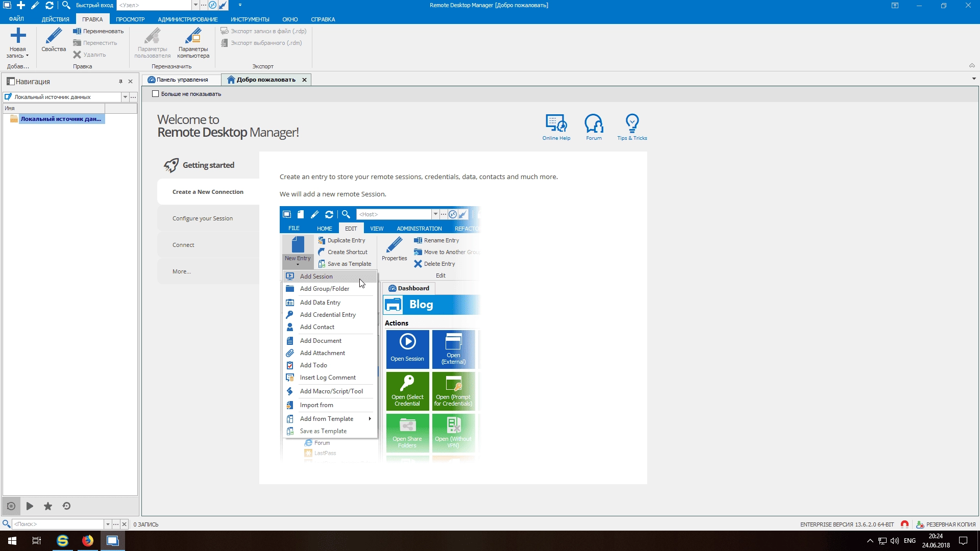Open the Forum icon
Screen dimensions: 980x551
click(594, 127)
